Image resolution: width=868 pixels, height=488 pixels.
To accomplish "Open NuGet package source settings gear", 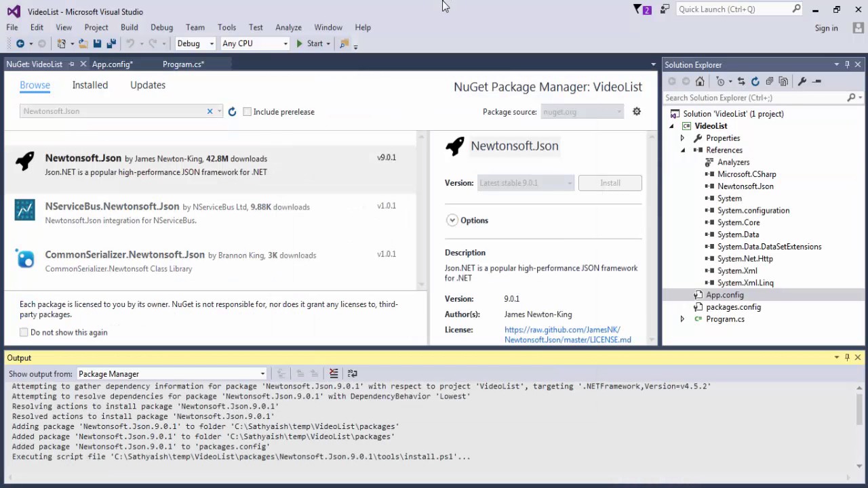I will [636, 111].
